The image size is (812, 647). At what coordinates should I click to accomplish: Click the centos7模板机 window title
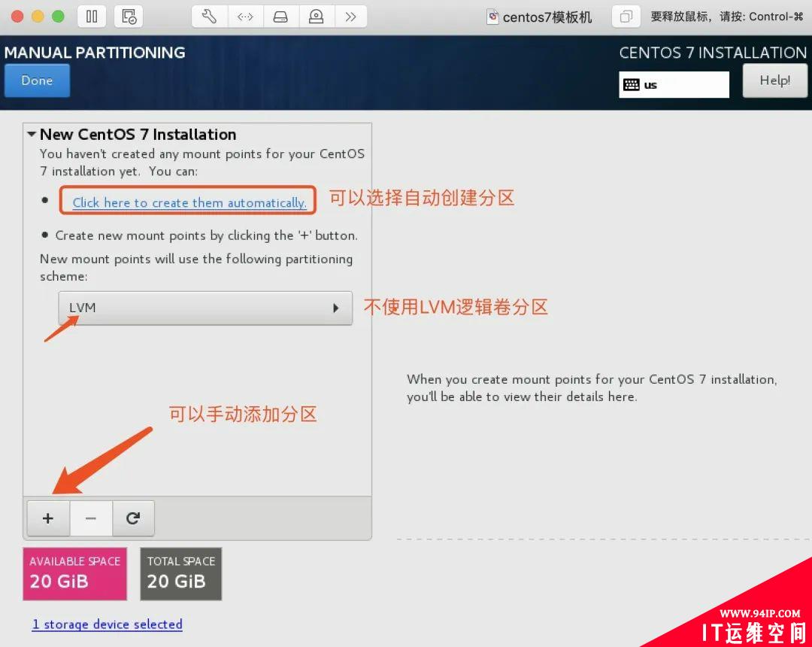[x=547, y=17]
